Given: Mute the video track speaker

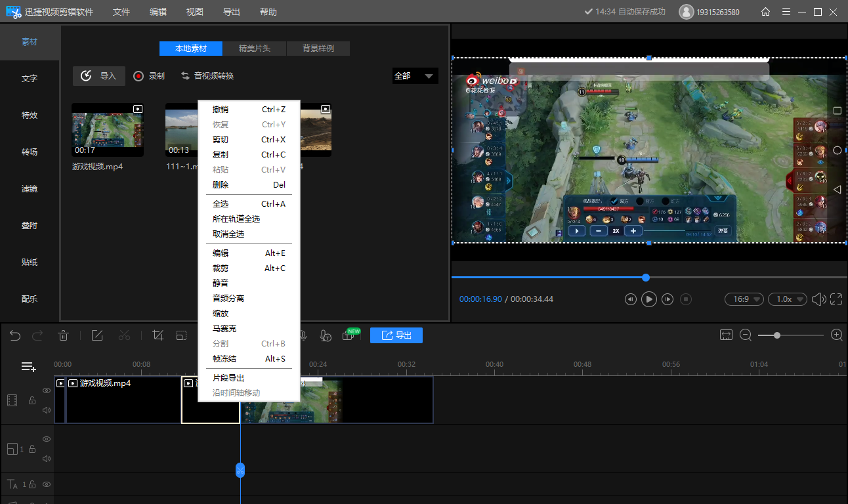Looking at the screenshot, I should click(47, 411).
